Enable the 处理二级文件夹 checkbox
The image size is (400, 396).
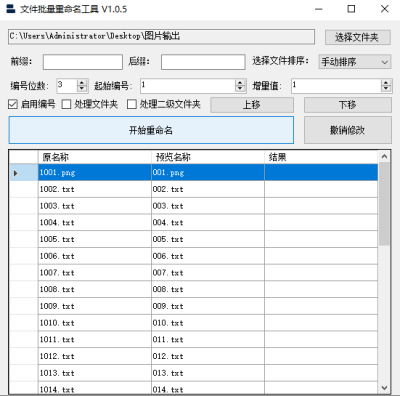point(132,104)
